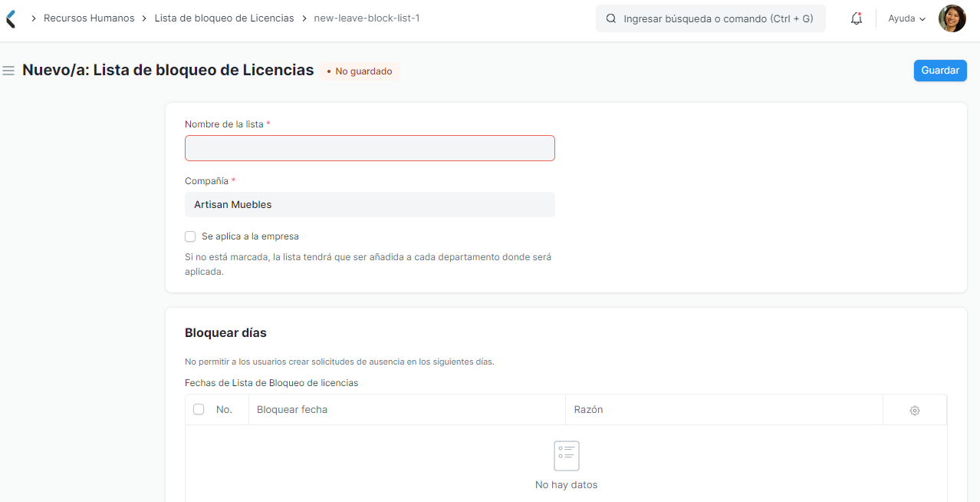This screenshot has width=980, height=502.
Task: Open grid column settings gear icon
Action: [x=914, y=409]
